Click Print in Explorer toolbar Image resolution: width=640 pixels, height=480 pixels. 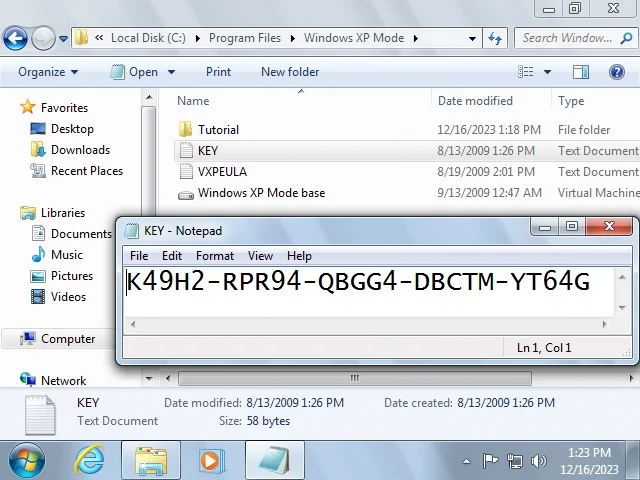click(x=218, y=72)
